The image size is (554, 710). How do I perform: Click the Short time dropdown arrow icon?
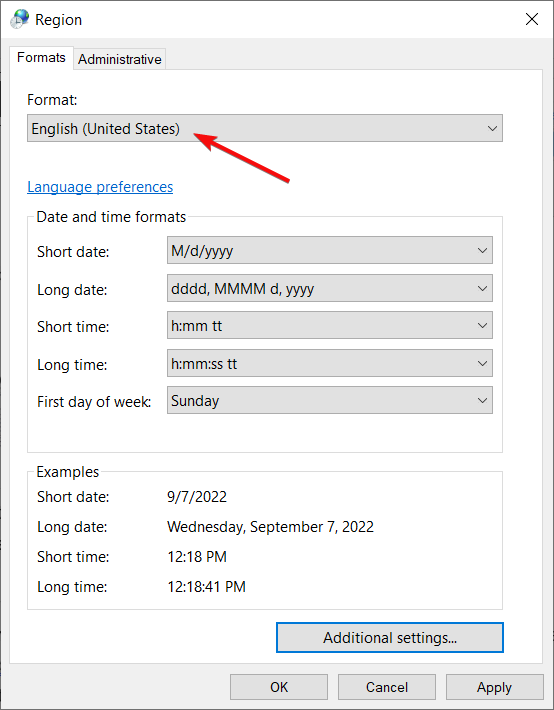click(x=482, y=326)
